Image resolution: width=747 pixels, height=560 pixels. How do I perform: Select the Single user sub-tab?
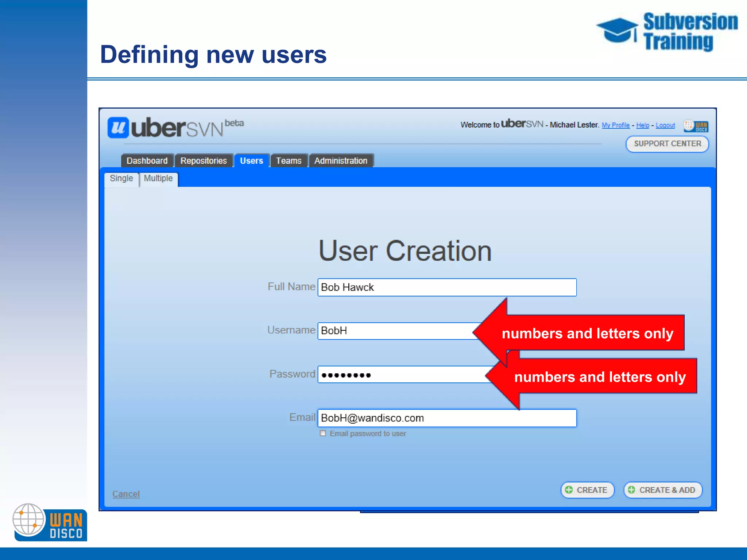pos(121,179)
